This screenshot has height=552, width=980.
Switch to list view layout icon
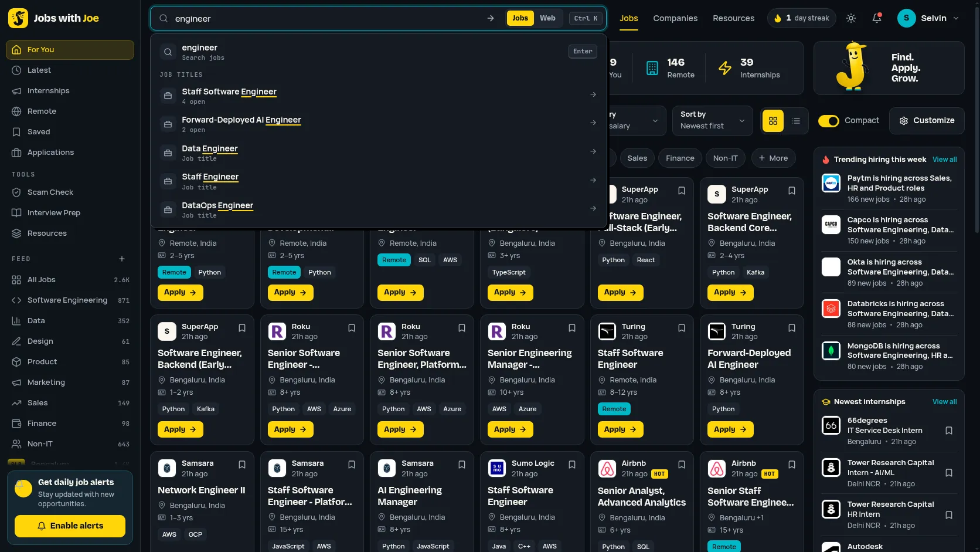796,121
